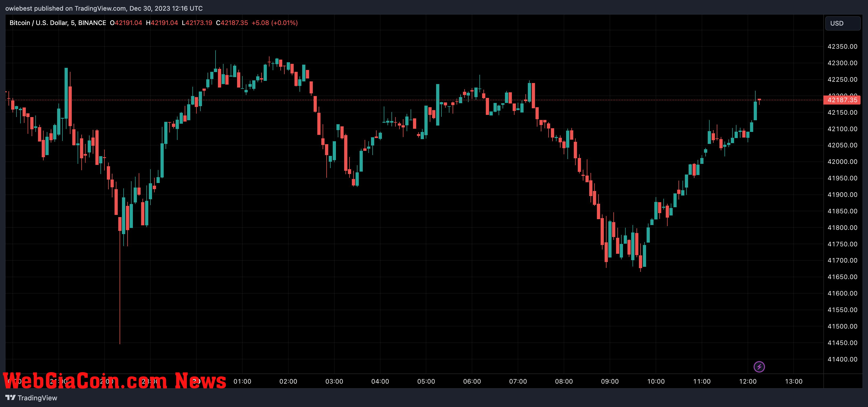Click the Bitcoin / U.S. Dollar symbol title

58,23
